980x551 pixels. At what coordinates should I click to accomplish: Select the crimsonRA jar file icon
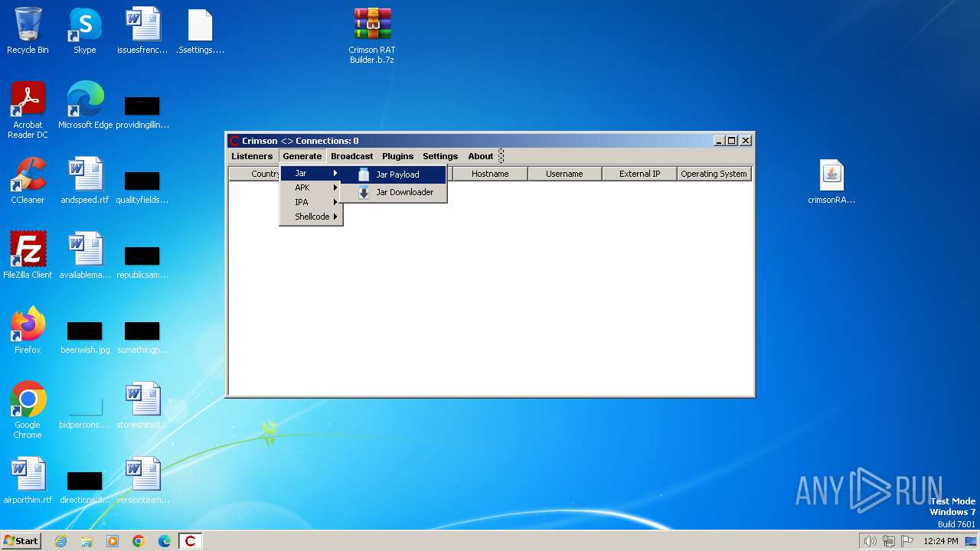pyautogui.click(x=831, y=182)
